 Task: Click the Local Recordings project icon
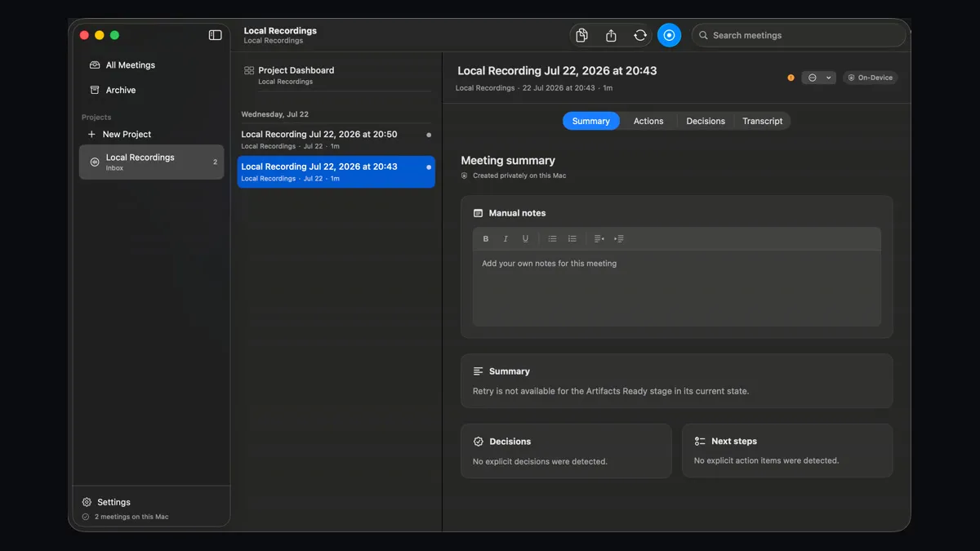95,162
